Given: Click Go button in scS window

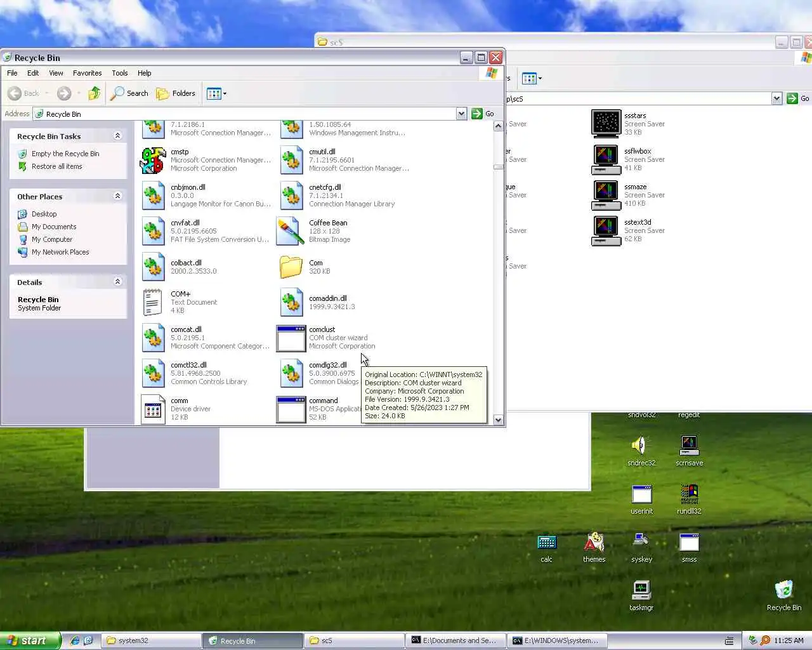Looking at the screenshot, I should 798,98.
